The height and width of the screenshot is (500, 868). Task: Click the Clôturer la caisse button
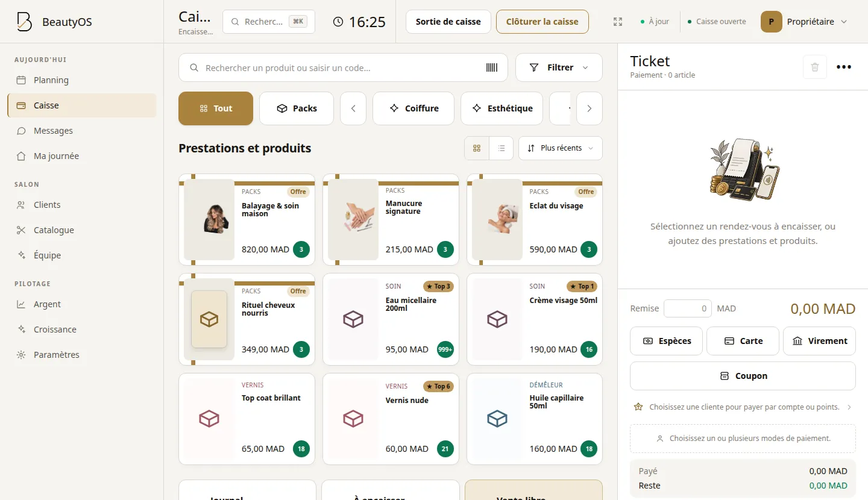[542, 22]
